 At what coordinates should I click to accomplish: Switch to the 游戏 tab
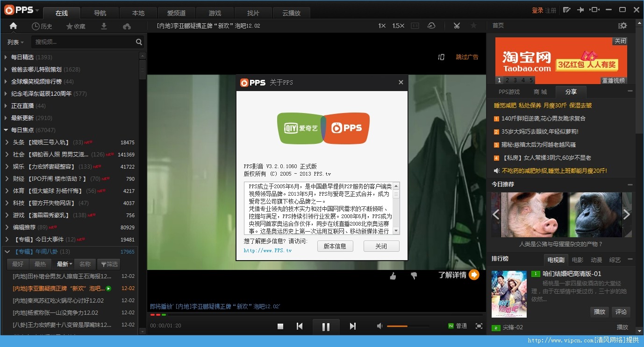coord(215,13)
